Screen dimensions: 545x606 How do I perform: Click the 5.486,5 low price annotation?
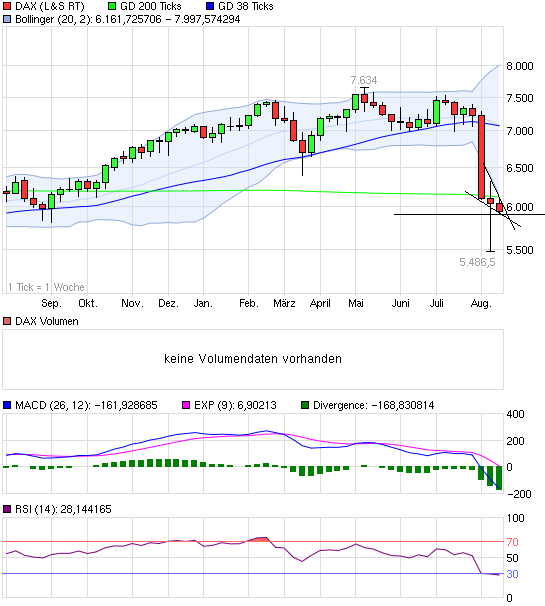[x=477, y=262]
